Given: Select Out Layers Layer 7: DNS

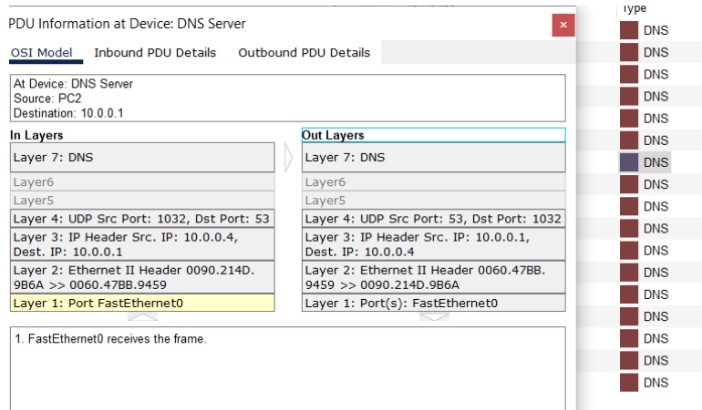Looking at the screenshot, I should coord(433,158).
